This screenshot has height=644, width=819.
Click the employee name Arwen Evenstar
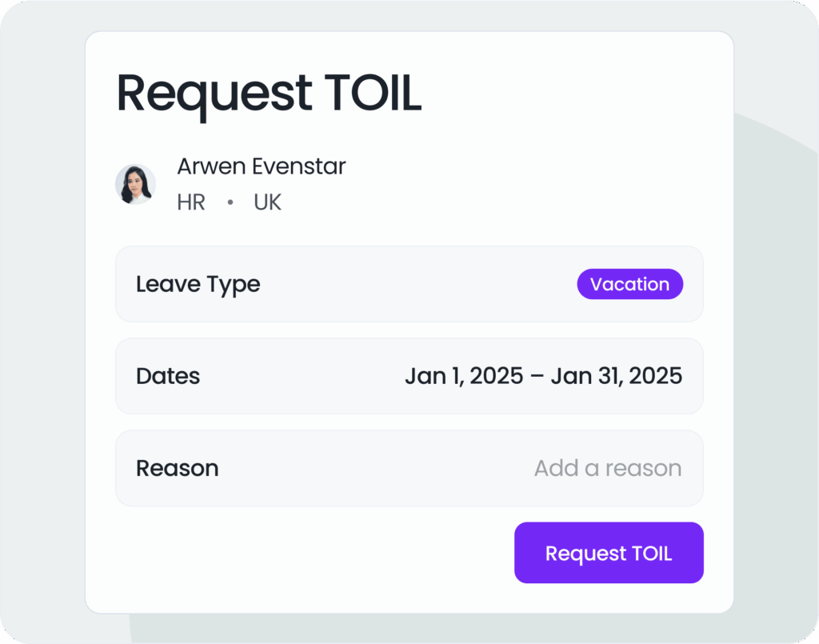(x=261, y=166)
